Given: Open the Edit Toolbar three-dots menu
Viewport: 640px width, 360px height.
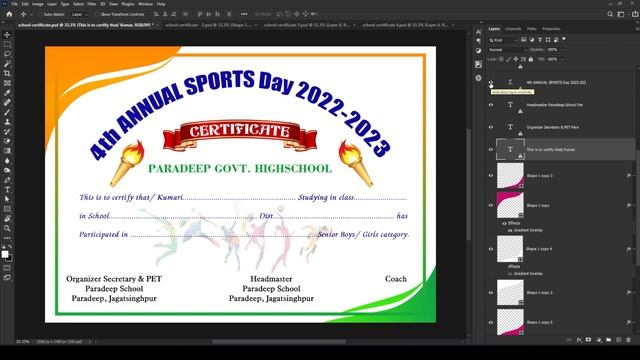Looking at the screenshot, I should click(7, 238).
